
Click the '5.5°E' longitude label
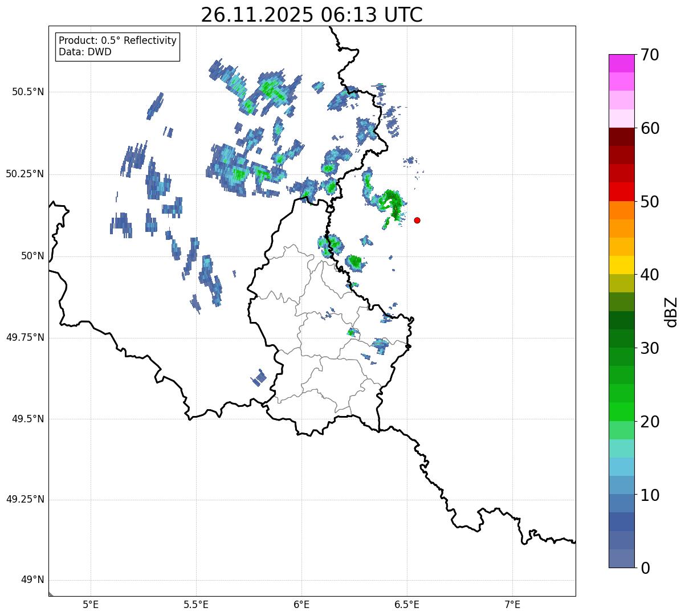pos(196,605)
